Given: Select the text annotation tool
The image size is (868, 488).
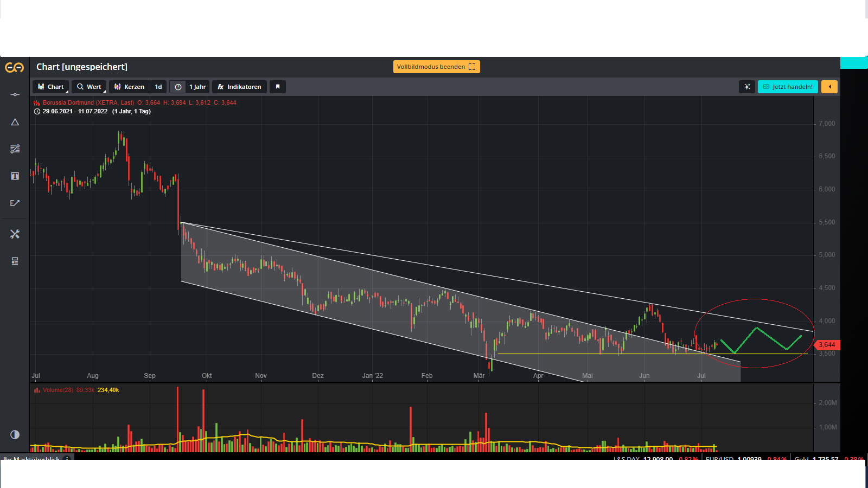Looking at the screenshot, I should [x=15, y=176].
